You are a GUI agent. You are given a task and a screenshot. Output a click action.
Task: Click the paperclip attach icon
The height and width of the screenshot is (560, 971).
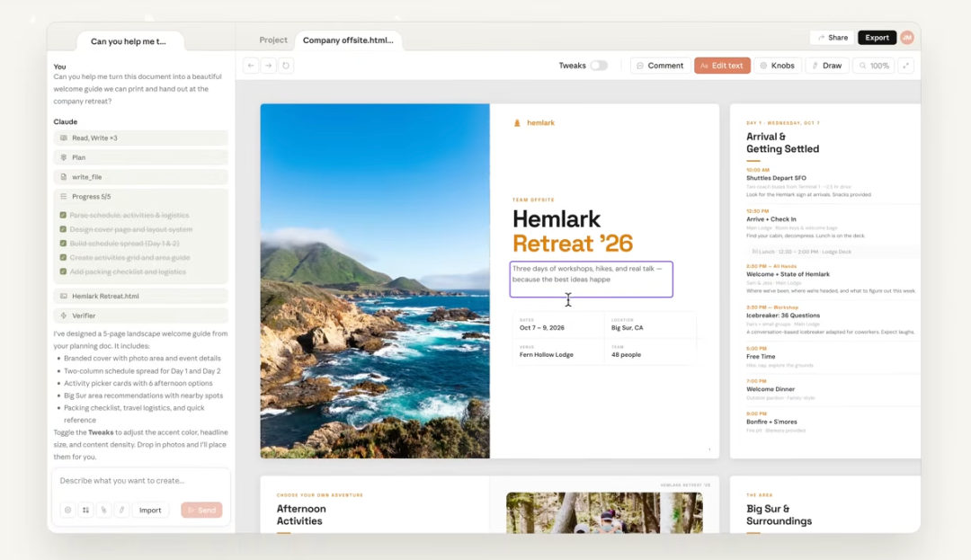(103, 510)
